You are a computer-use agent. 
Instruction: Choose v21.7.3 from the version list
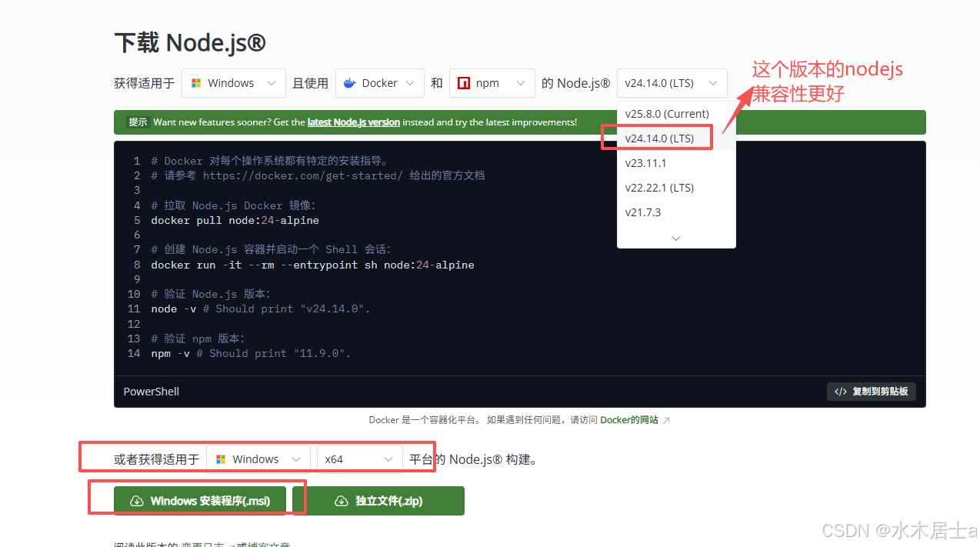(x=642, y=212)
